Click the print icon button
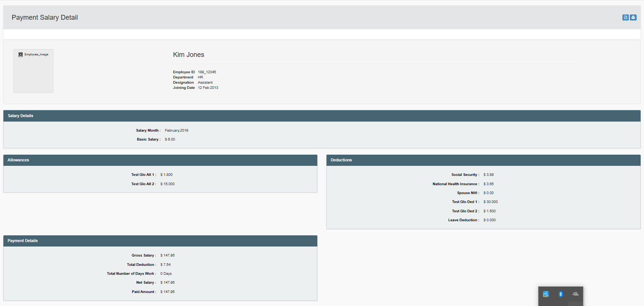 [x=633, y=17]
